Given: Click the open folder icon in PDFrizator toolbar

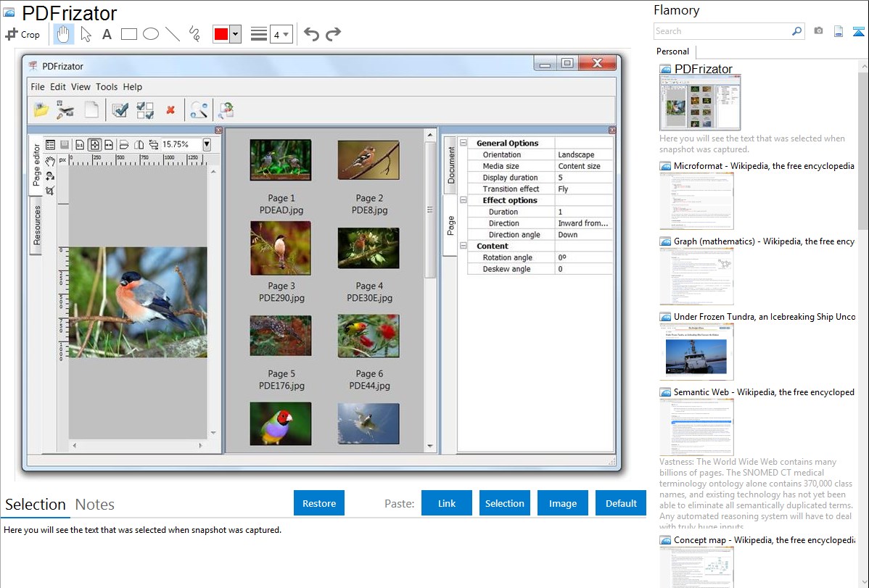Looking at the screenshot, I should tap(41, 109).
